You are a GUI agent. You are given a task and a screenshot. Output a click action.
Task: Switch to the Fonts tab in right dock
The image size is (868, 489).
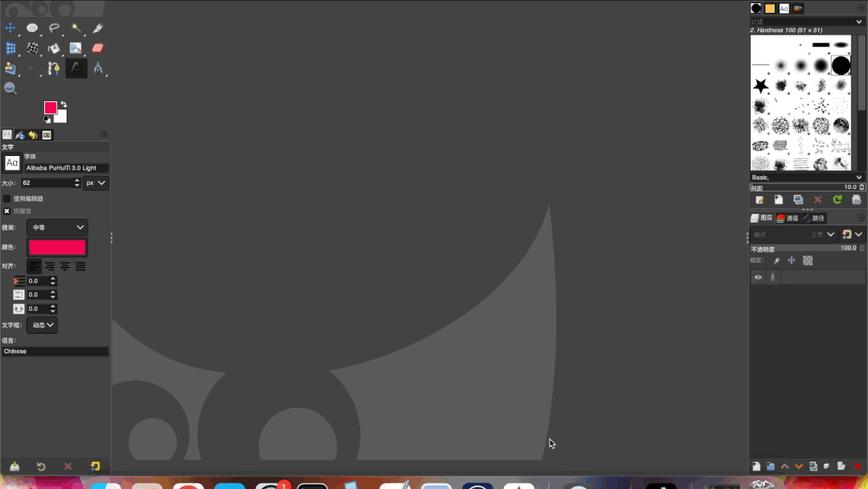784,8
